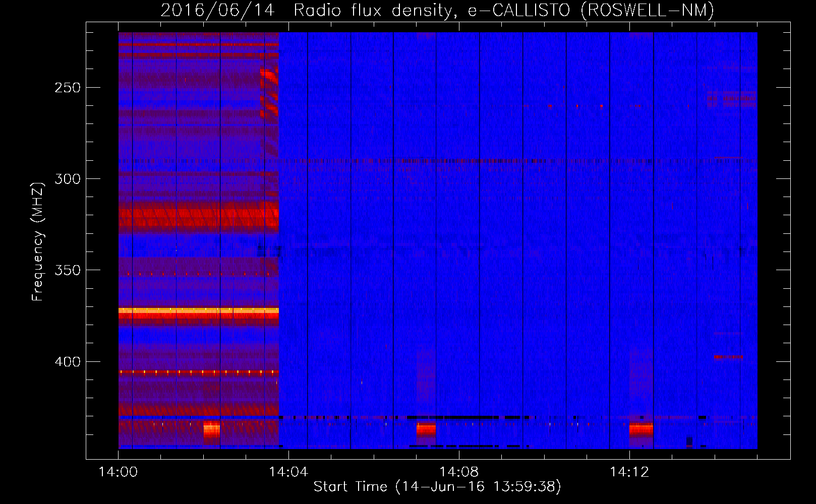Click the 'Start Time (14-Jun-16 13:59:38)' label
This screenshot has height=504, width=816.
pos(437,486)
